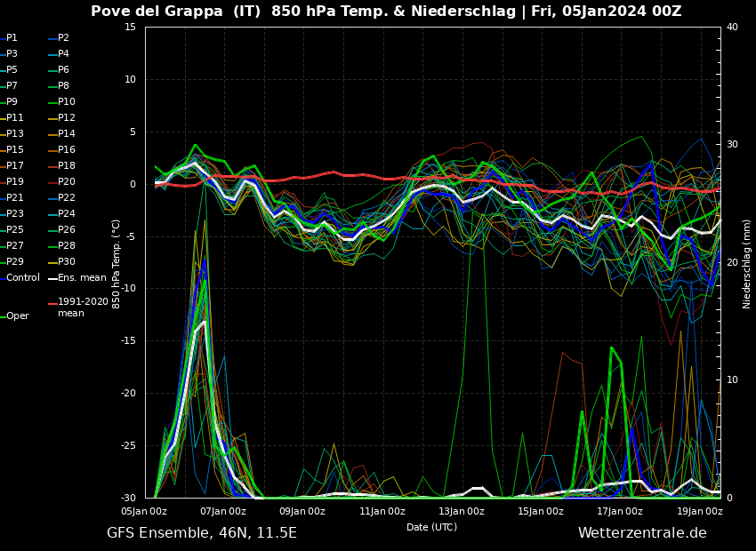Pick the "-20" temperature axis tick
Viewport: 756px width, 551px height.
[129, 393]
